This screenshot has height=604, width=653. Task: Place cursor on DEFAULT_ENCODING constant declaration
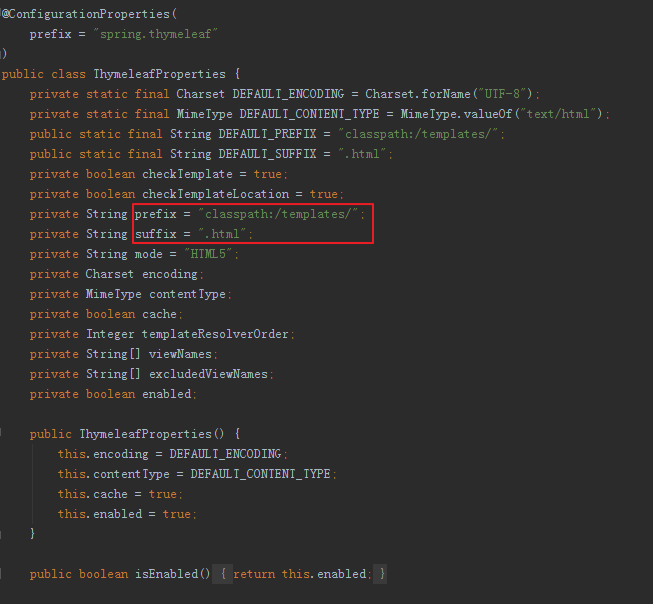point(288,94)
